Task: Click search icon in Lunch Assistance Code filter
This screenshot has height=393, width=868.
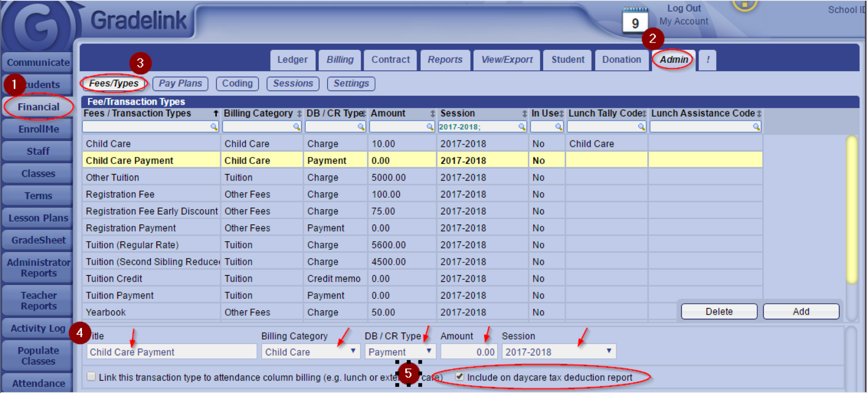Action: (x=756, y=127)
